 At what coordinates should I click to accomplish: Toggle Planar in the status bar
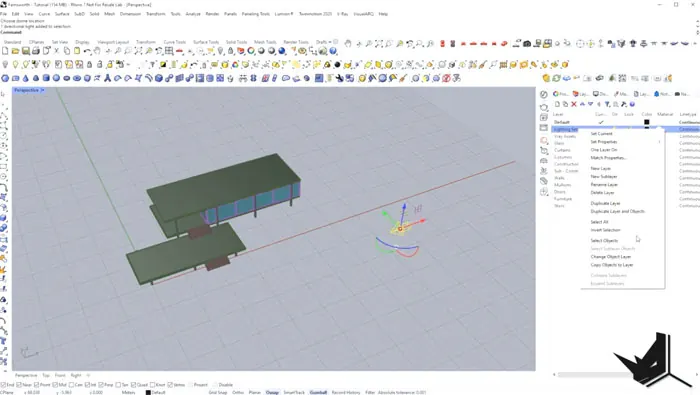click(x=254, y=392)
